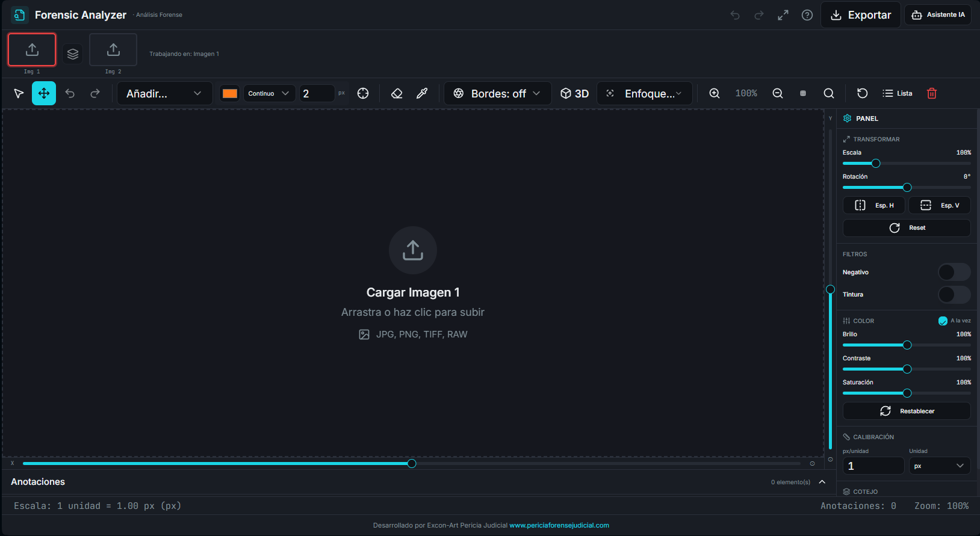
Task: Adjust the Rotación slider
Action: (907, 188)
